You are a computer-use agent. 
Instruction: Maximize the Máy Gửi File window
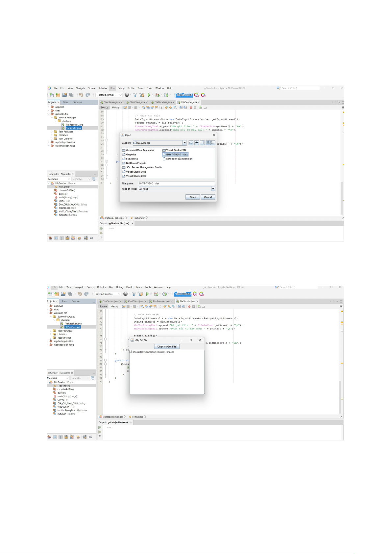pyautogui.click(x=190, y=340)
